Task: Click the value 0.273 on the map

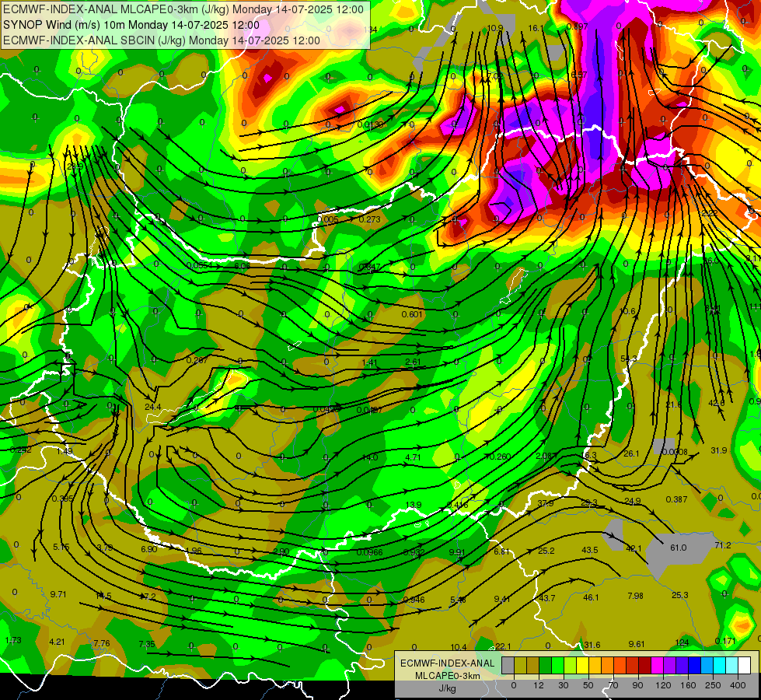Action: (369, 219)
